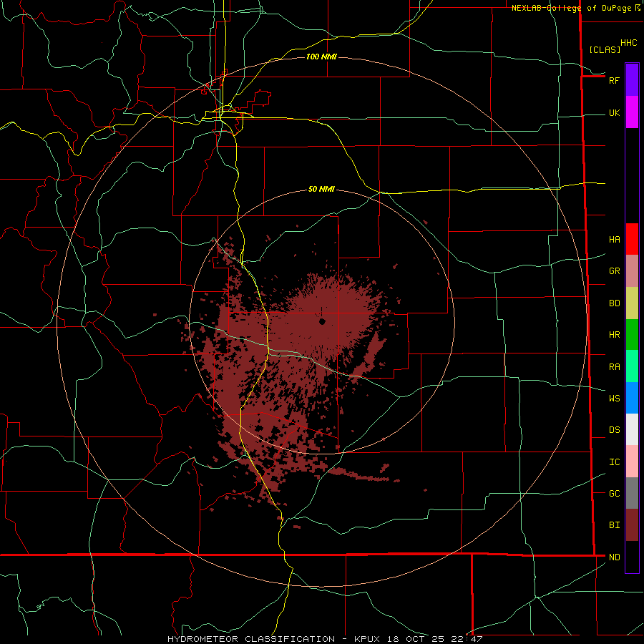
Task: Click the 100 NMI range ring label
Action: pyautogui.click(x=321, y=57)
